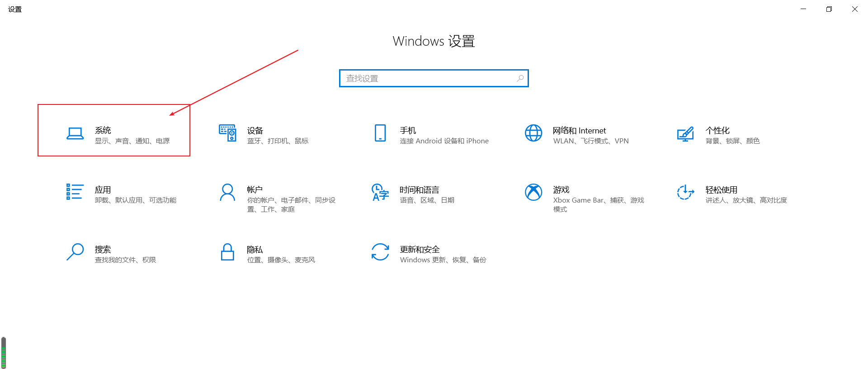Screen dimensions: 868x369
Task: Minimize the 设置 window
Action: tap(803, 9)
